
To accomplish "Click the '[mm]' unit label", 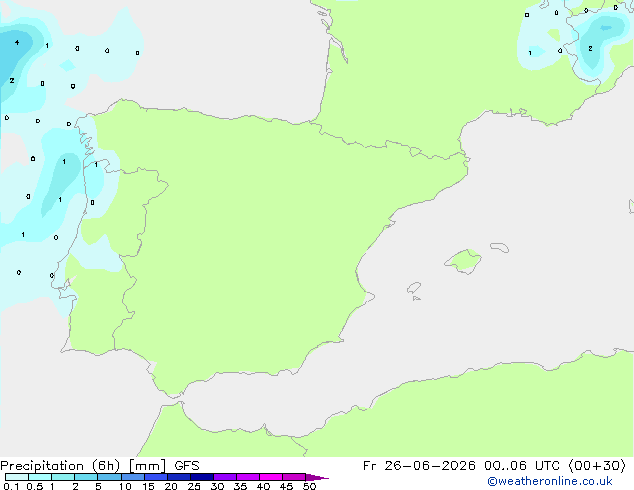I will 147,466.
